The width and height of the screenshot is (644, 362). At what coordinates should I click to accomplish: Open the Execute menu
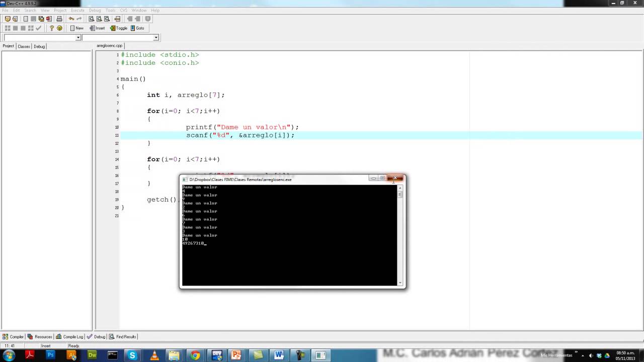coord(77,10)
